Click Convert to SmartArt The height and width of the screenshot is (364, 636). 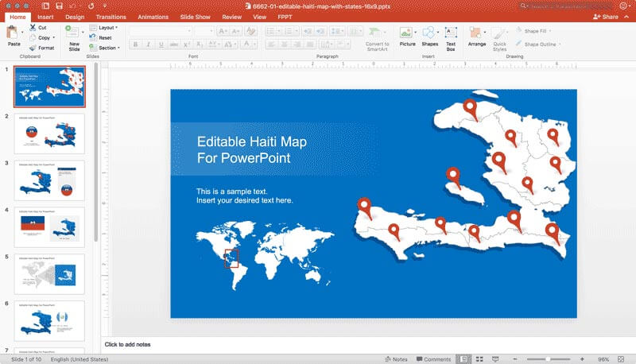[377, 39]
